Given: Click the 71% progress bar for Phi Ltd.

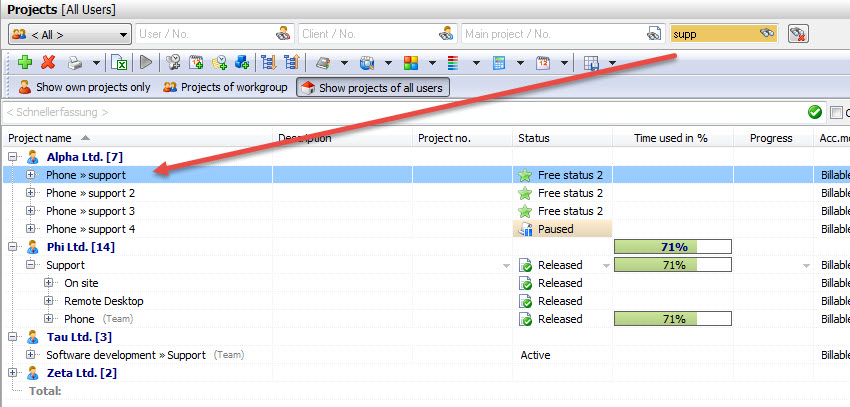Looking at the screenshot, I should point(672,247).
